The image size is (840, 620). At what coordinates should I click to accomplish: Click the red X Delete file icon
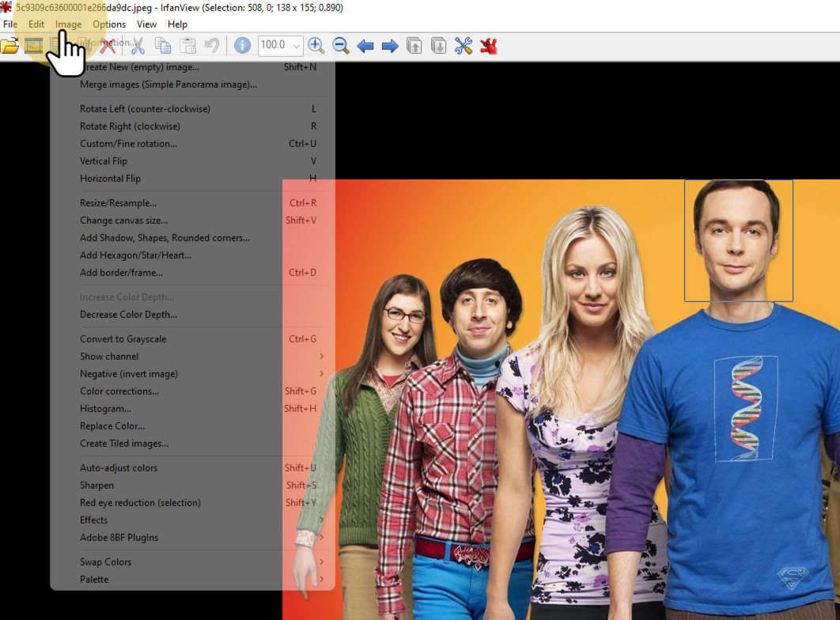(108, 46)
